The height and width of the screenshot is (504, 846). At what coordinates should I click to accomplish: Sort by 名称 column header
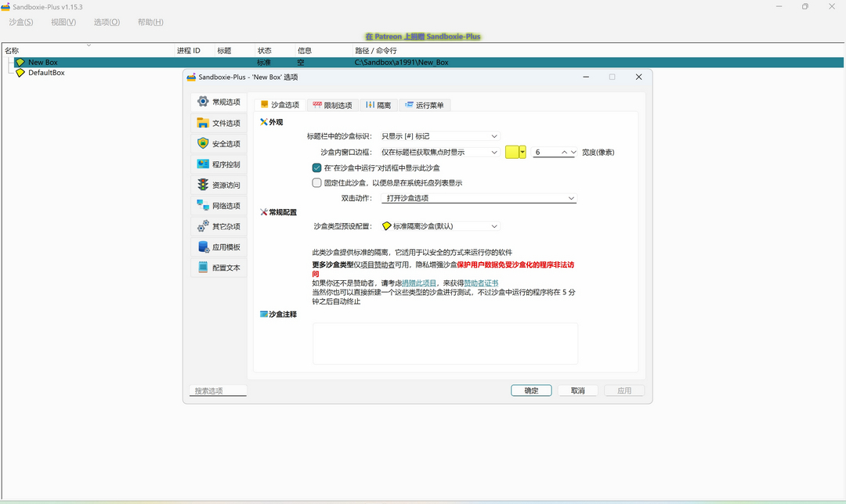click(89, 51)
